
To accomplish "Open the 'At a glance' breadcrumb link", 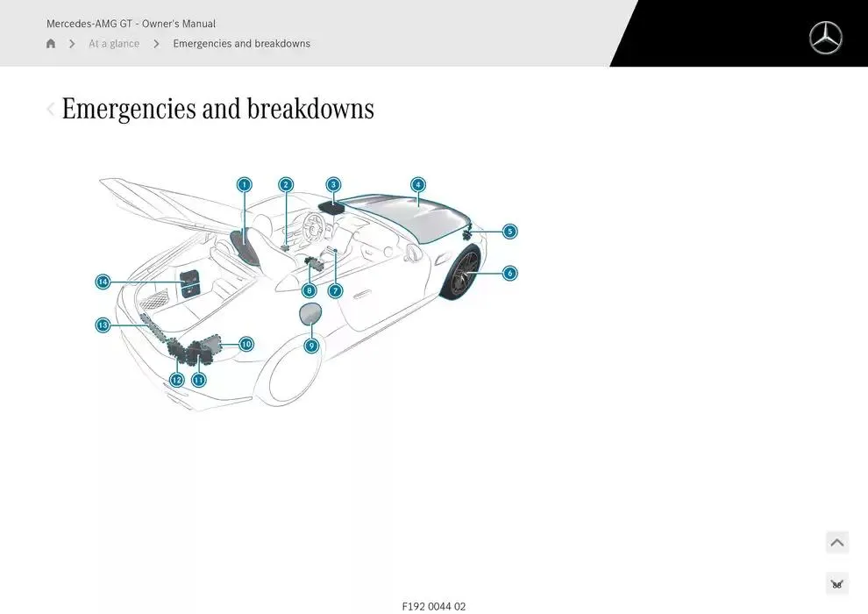I will pyautogui.click(x=114, y=44).
